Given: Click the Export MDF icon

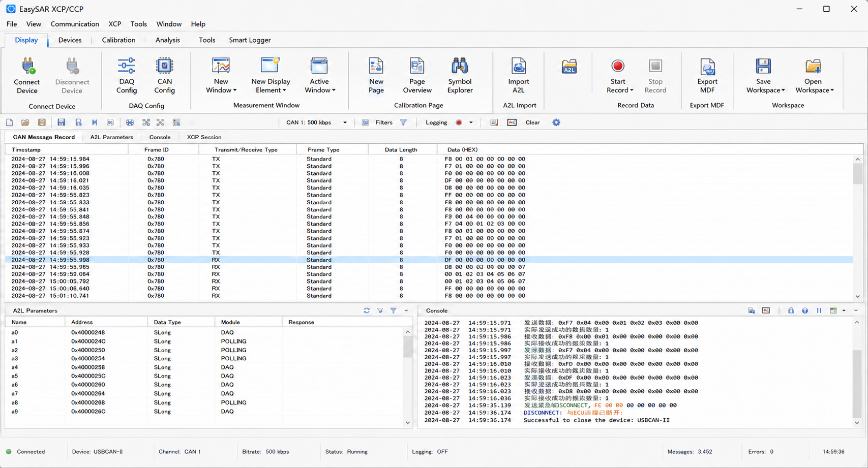Looking at the screenshot, I should click(x=707, y=67).
